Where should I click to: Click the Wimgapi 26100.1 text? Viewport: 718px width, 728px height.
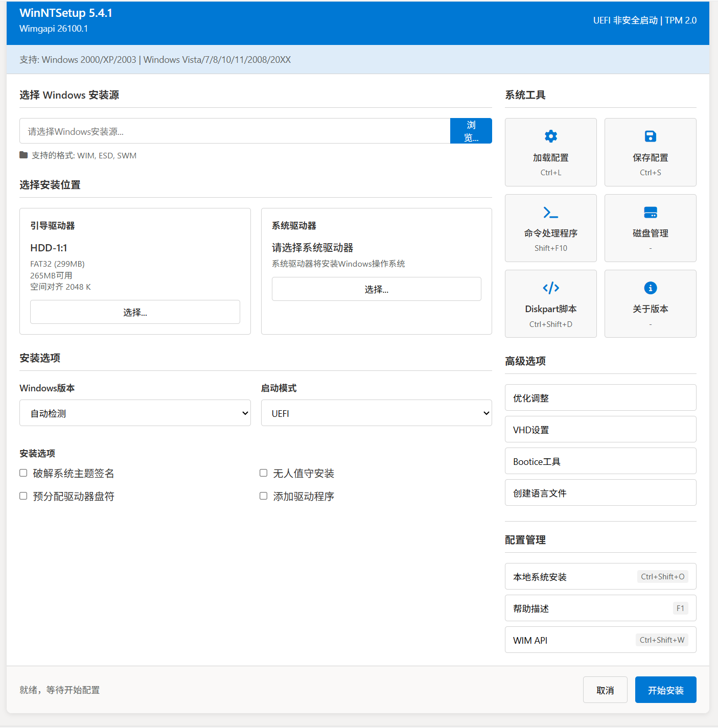click(54, 29)
